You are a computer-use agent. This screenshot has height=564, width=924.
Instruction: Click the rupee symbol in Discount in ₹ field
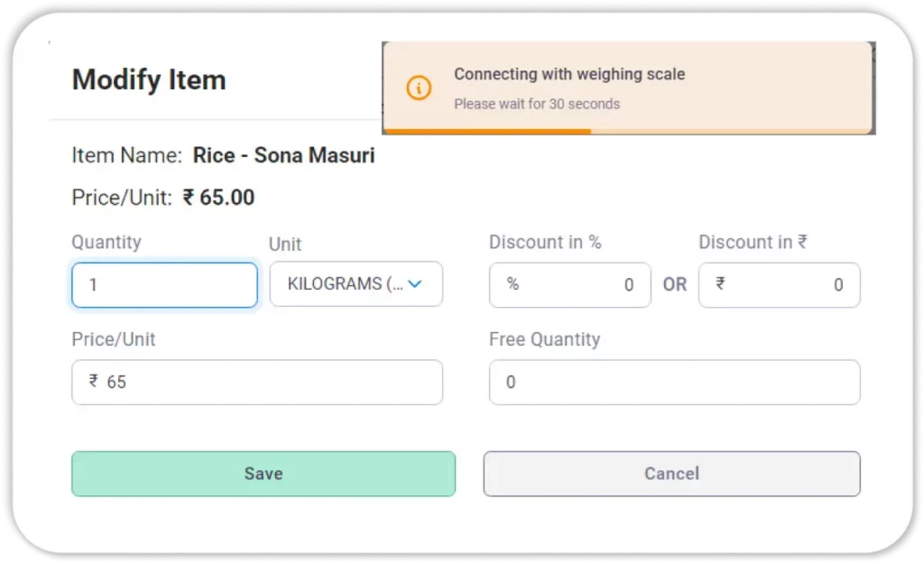[720, 284]
